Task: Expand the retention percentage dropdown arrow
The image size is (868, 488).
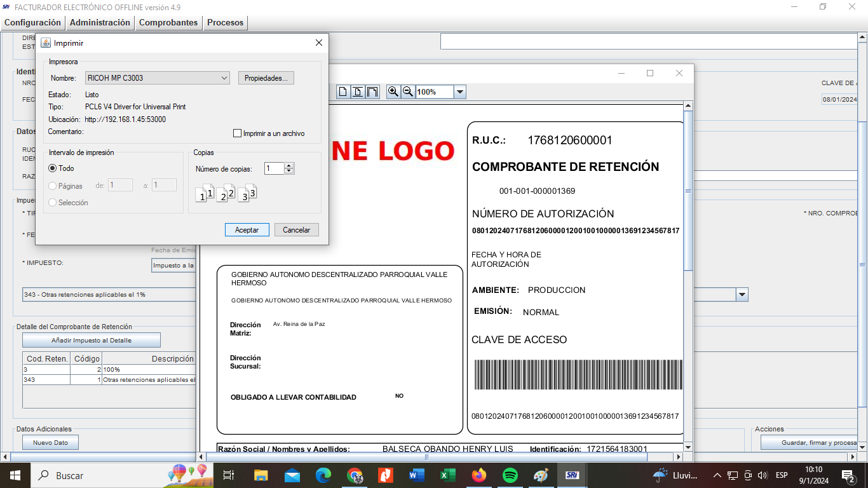Action: (x=742, y=295)
